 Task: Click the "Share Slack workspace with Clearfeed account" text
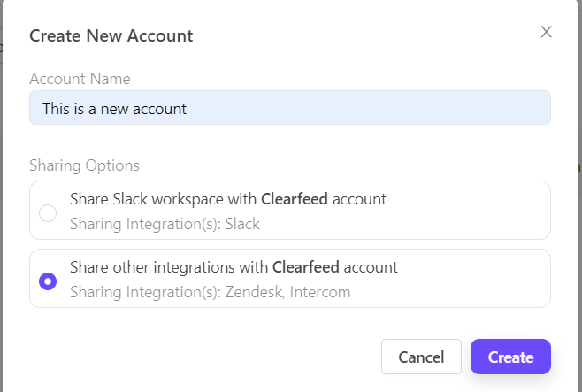point(228,199)
